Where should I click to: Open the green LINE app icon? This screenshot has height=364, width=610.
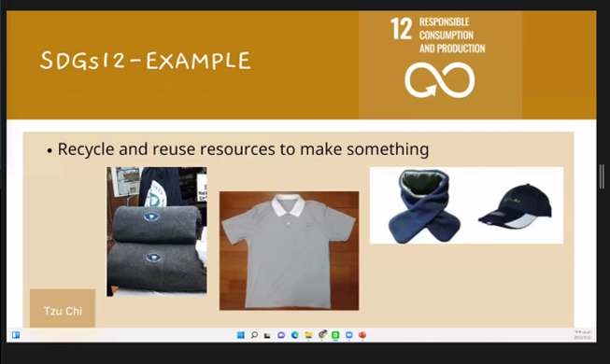click(x=335, y=335)
